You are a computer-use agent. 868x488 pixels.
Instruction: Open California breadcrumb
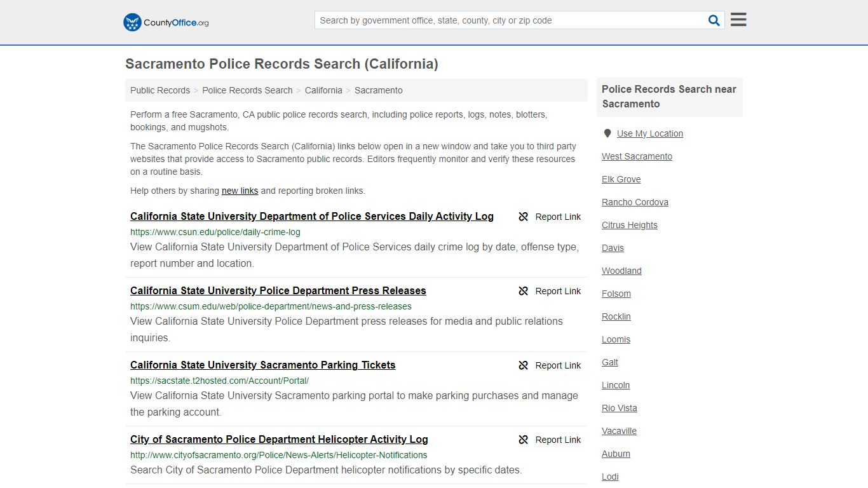click(x=323, y=90)
